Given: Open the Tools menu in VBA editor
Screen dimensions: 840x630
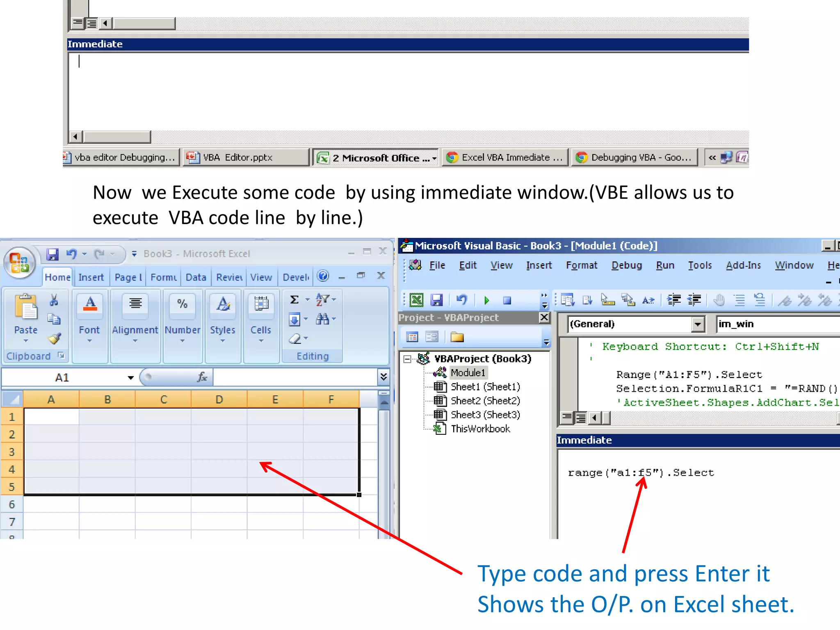Looking at the screenshot, I should tap(700, 265).
